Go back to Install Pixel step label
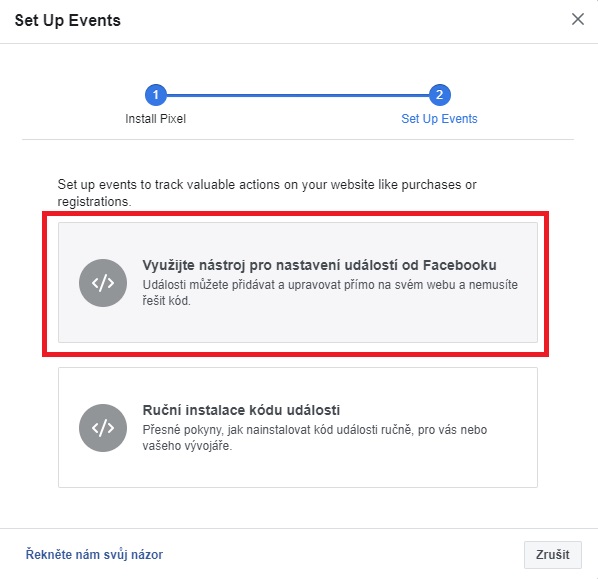 coord(156,119)
